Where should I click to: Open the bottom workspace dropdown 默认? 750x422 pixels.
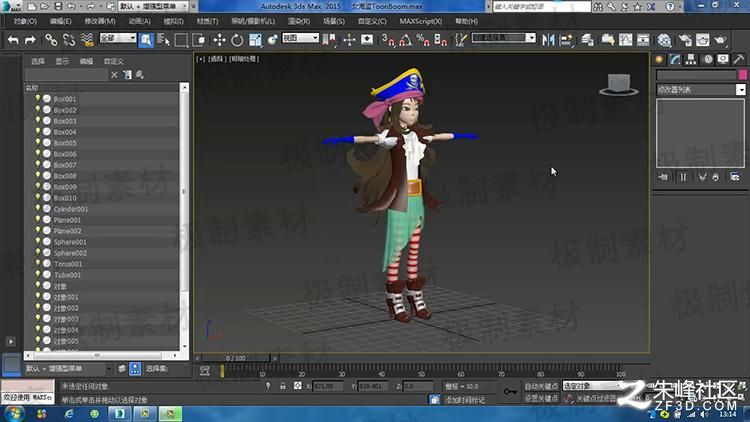(68, 368)
